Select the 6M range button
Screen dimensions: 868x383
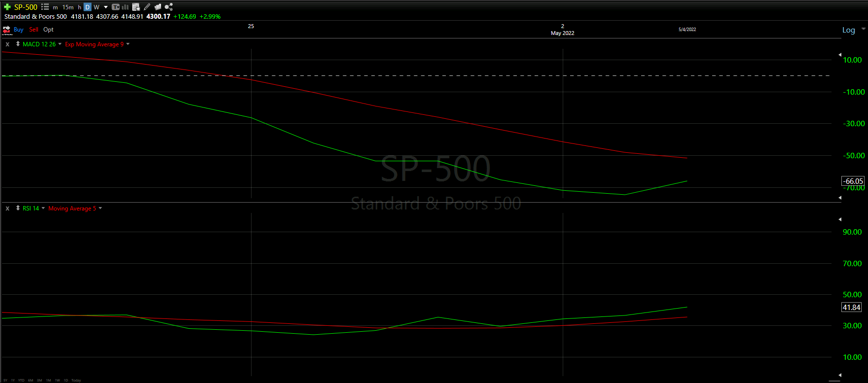(31, 381)
